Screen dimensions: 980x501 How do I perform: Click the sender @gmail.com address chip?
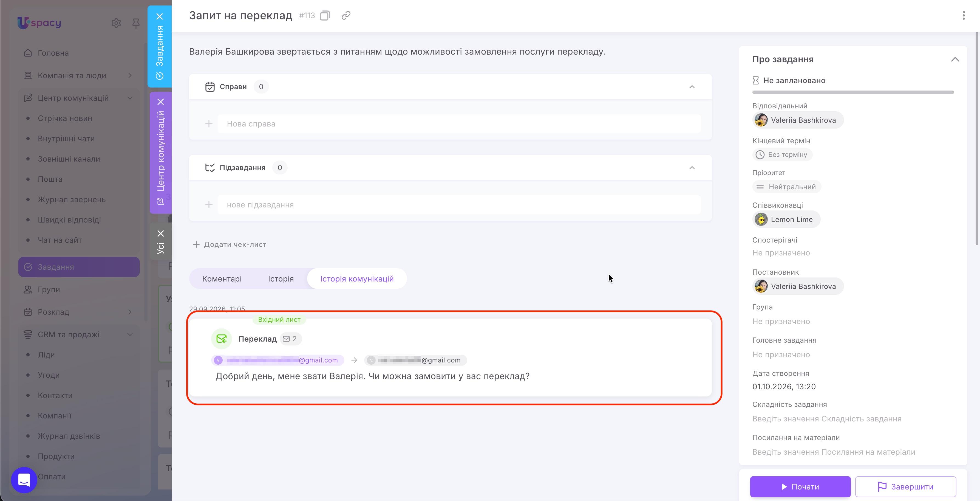coord(278,360)
